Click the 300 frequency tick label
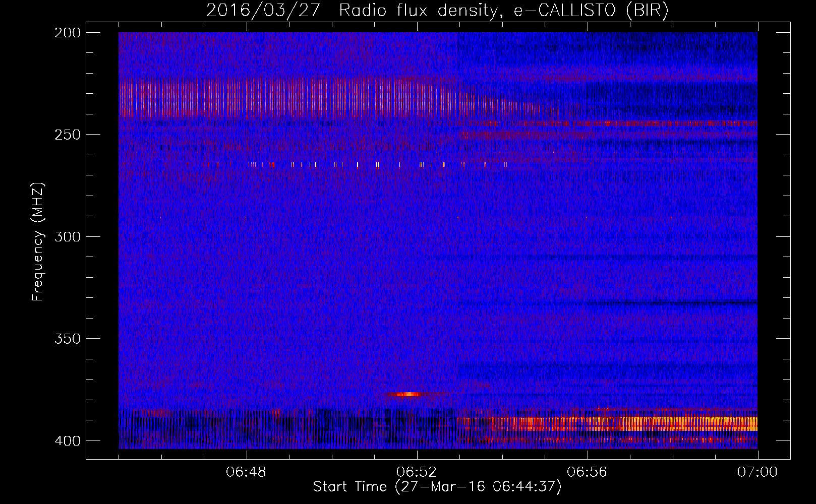This screenshot has width=816, height=504. (x=68, y=236)
